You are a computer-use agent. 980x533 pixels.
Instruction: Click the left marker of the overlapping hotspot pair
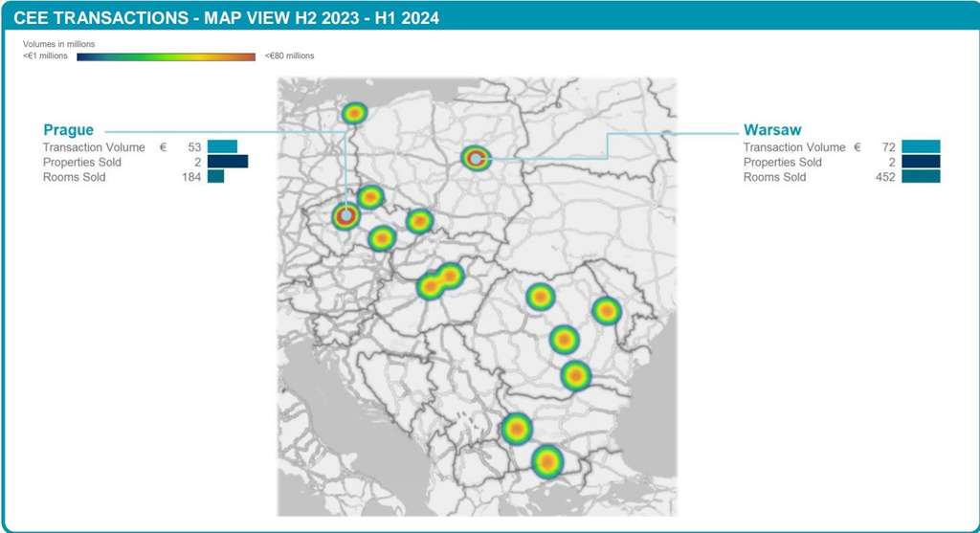pos(430,285)
